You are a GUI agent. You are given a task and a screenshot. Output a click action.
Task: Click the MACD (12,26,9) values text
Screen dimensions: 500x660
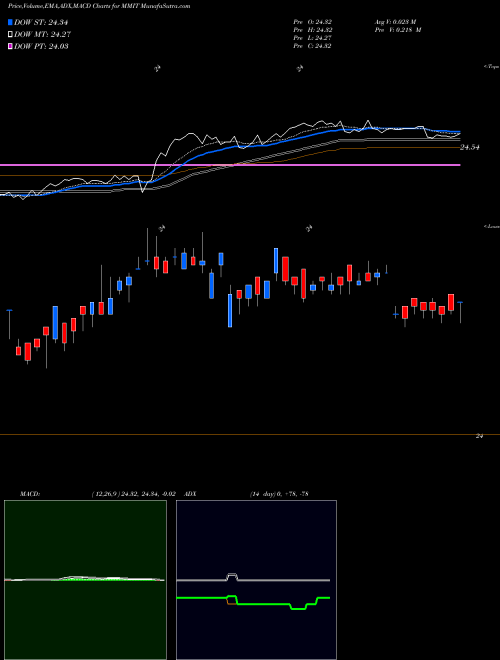coord(133,494)
